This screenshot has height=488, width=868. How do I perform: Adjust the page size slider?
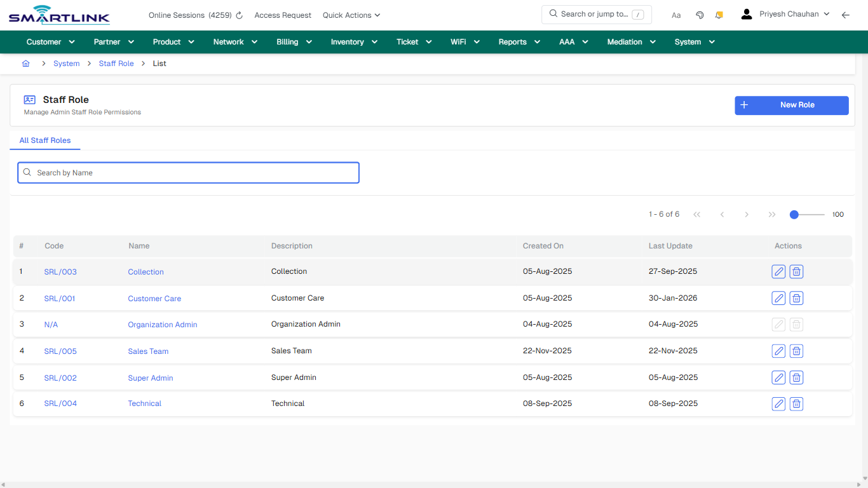pos(794,215)
